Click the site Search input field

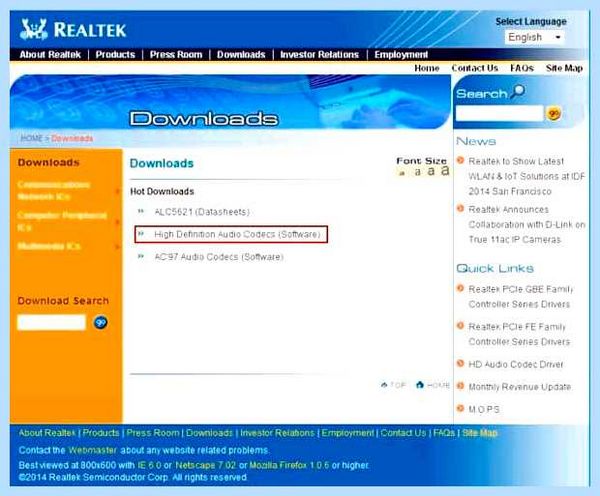click(499, 114)
